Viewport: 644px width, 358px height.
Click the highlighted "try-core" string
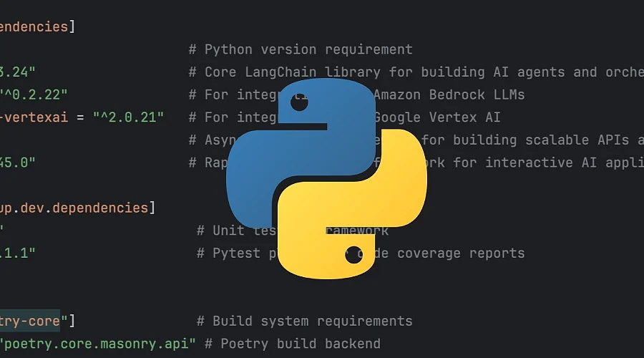point(30,321)
